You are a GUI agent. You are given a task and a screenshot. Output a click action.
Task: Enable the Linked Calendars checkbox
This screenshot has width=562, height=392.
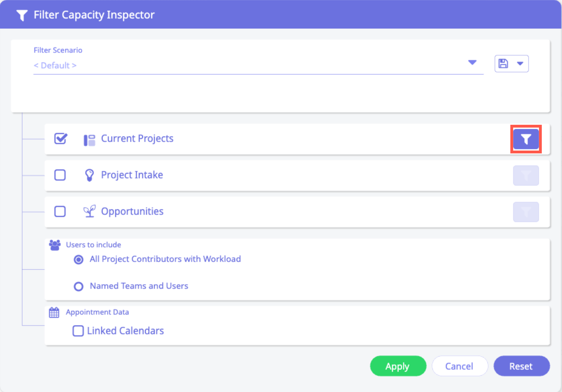78,331
